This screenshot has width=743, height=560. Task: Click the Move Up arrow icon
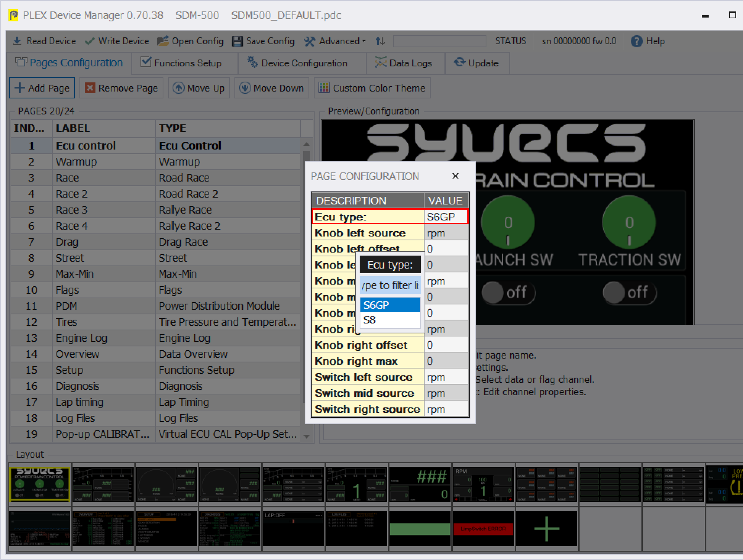pyautogui.click(x=178, y=88)
